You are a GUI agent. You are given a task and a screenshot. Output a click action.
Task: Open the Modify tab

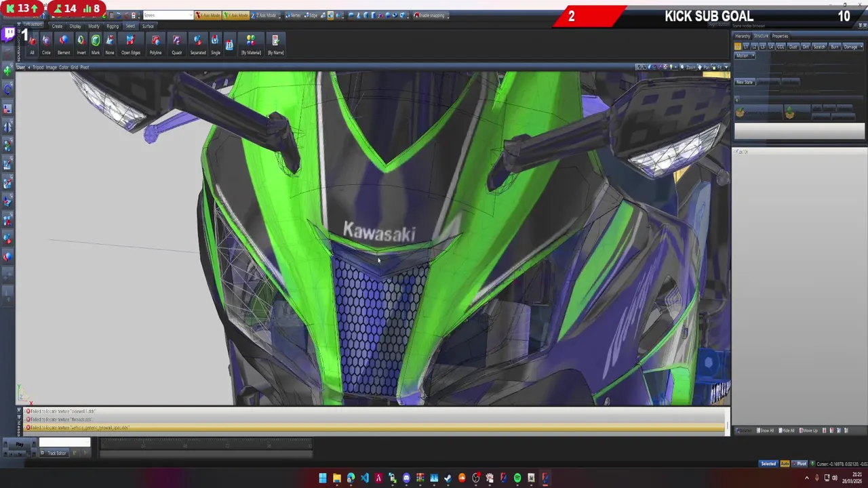pyautogui.click(x=94, y=26)
